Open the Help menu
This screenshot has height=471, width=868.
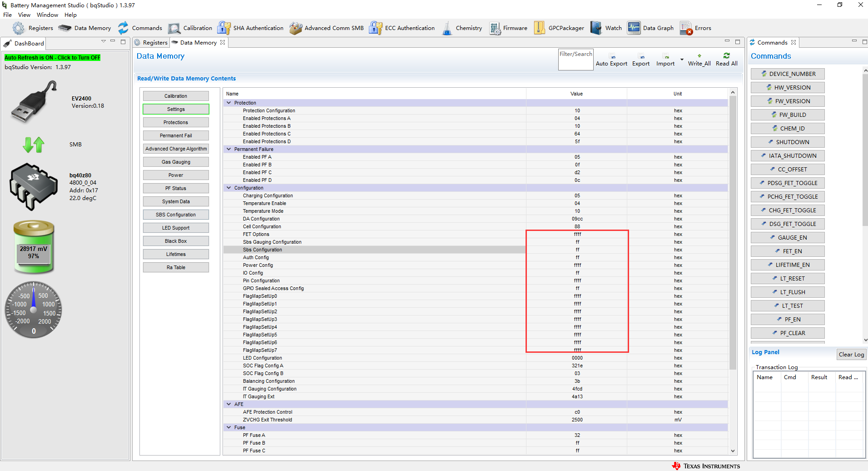(70, 15)
